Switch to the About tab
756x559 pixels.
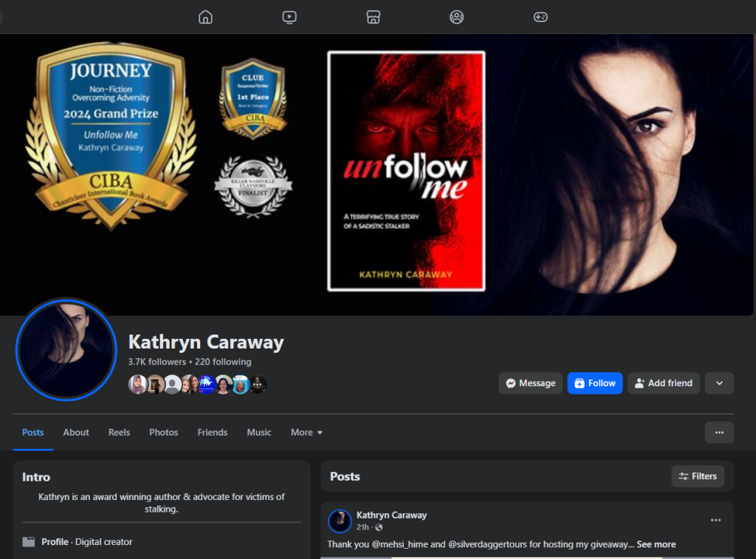(76, 433)
